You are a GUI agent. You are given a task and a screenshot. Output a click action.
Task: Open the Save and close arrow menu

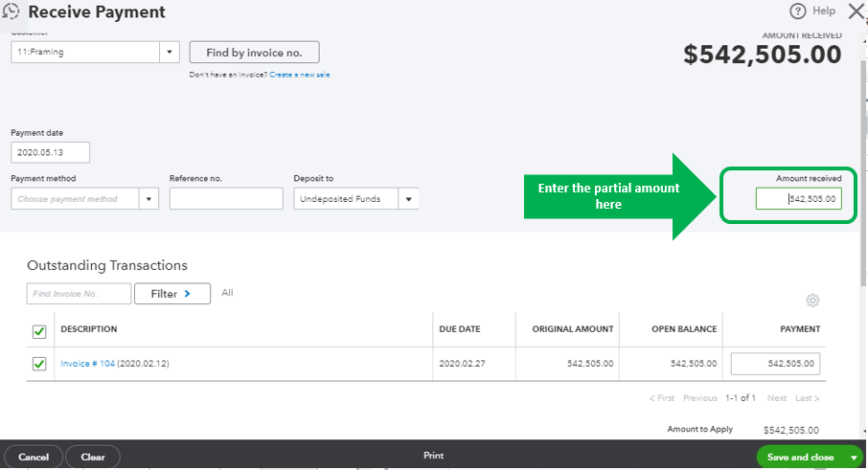pos(854,458)
